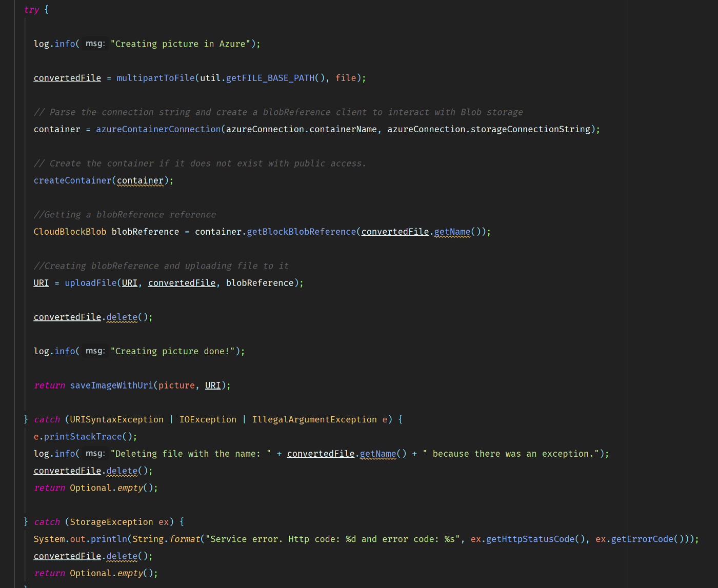Click the "Creating picture in Azure" string
Image resolution: width=718 pixels, height=588 pixels.
click(180, 44)
